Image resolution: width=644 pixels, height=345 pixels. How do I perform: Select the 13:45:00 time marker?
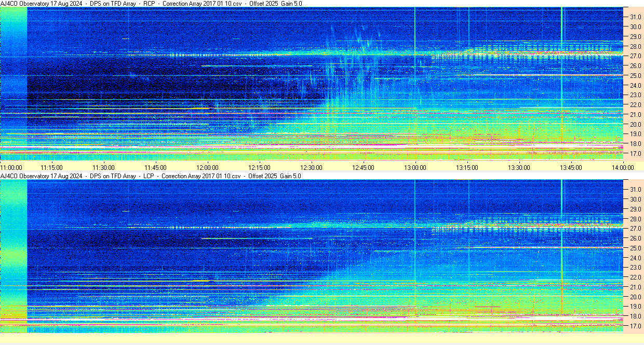pos(571,167)
